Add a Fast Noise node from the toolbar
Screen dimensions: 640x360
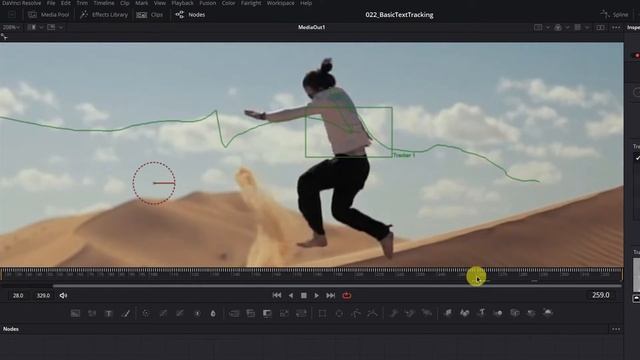click(x=92, y=313)
